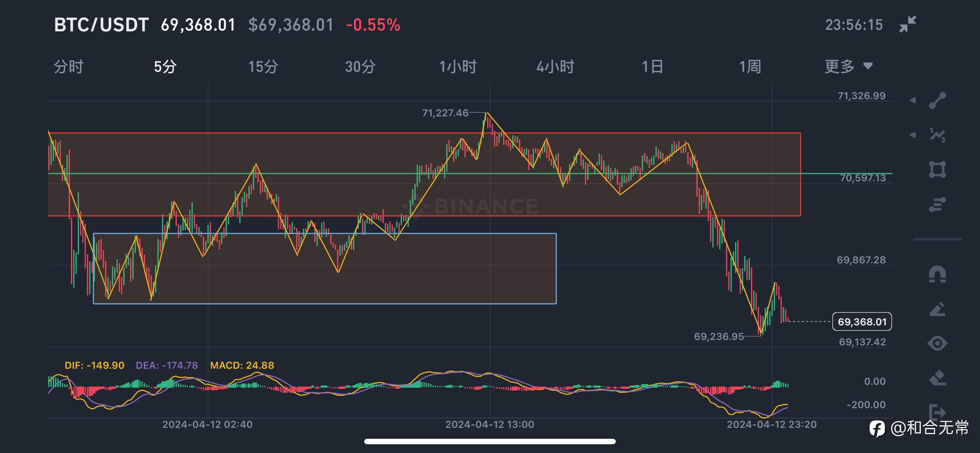
Task: Select the trend line drawing tool
Action: click(x=937, y=101)
